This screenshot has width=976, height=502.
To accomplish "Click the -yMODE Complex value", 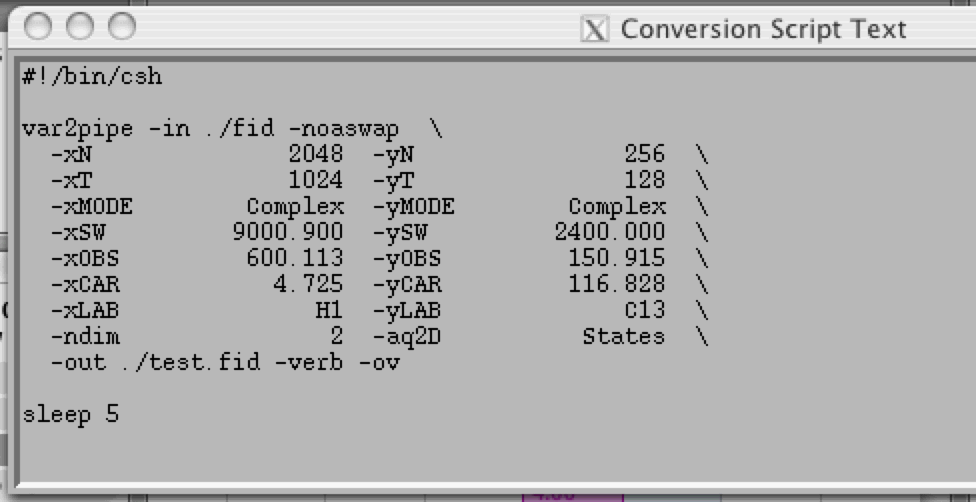I will [x=617, y=207].
